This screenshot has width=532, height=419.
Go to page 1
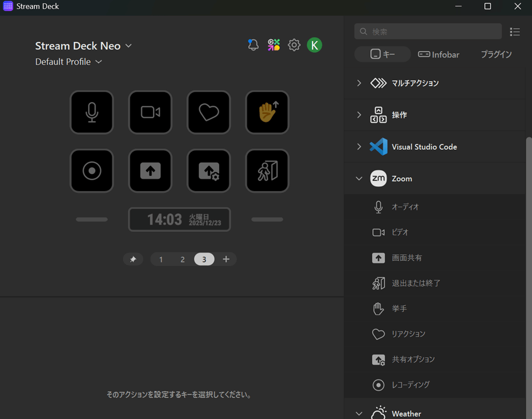click(x=161, y=259)
